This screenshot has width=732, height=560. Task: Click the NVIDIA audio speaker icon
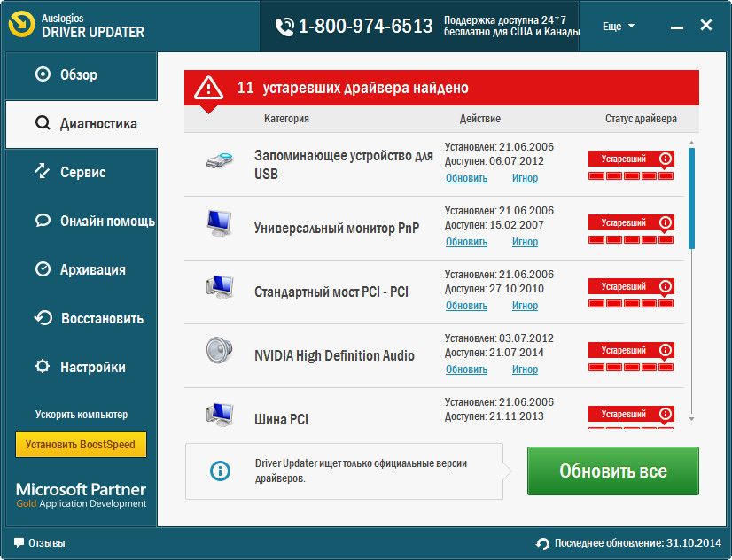(x=220, y=350)
